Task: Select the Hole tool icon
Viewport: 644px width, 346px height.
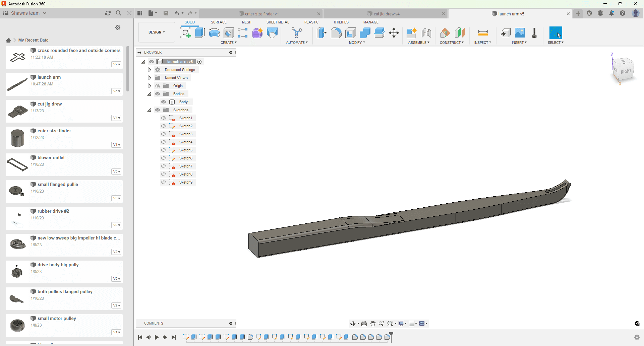Action: tap(229, 33)
